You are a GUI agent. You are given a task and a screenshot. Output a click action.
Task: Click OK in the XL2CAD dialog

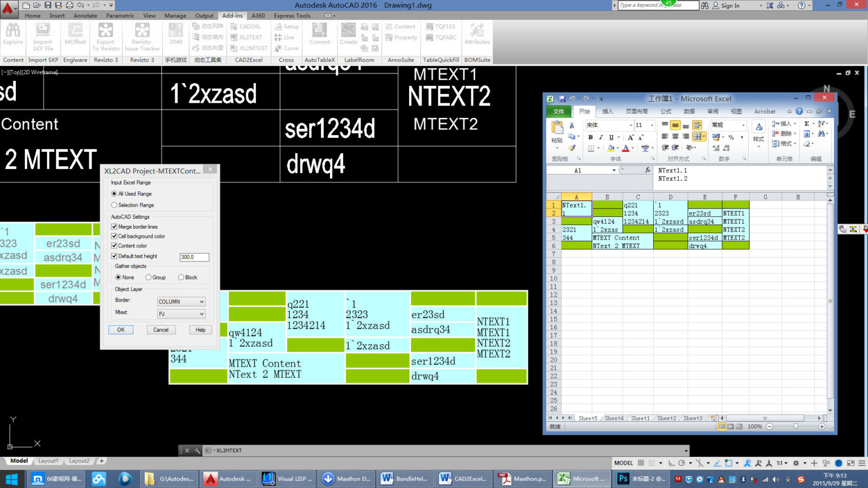pyautogui.click(x=120, y=329)
